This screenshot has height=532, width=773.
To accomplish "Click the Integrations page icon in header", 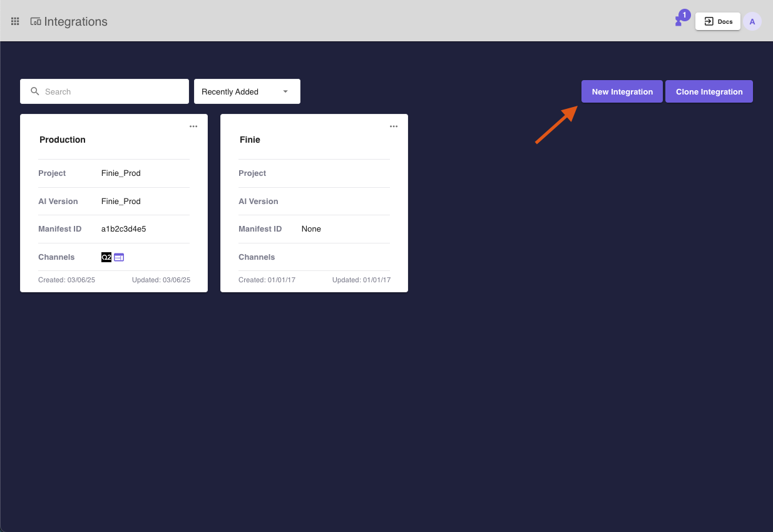I will 36,21.
